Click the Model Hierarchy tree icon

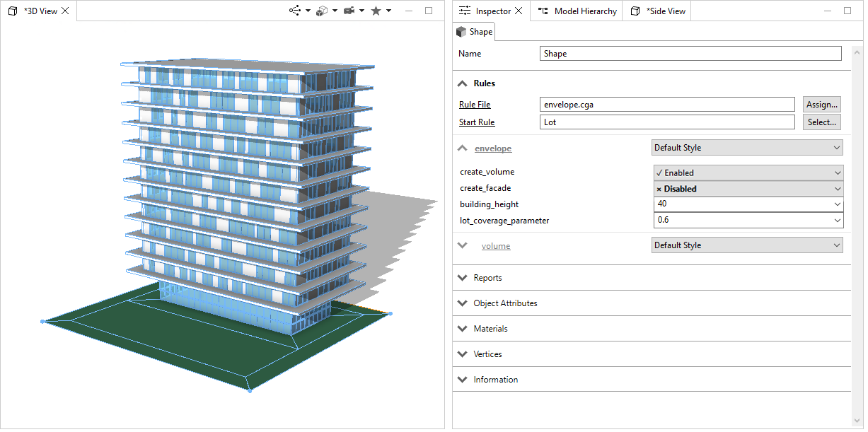point(543,11)
